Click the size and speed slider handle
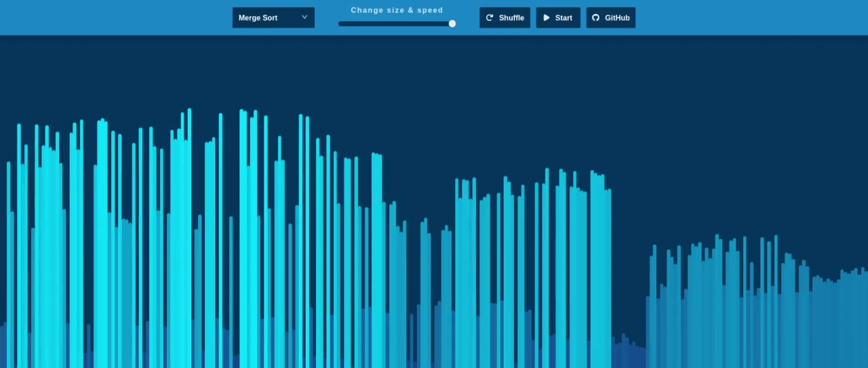 [x=452, y=24]
